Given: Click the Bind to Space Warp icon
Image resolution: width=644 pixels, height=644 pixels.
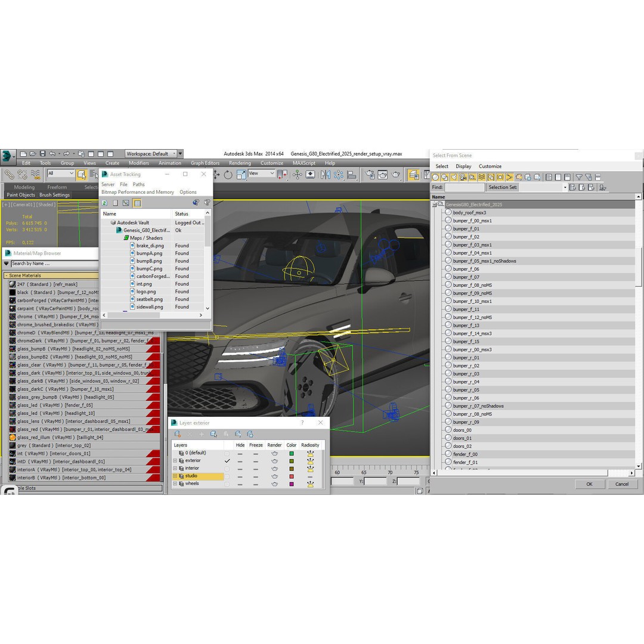Looking at the screenshot, I should (x=35, y=175).
